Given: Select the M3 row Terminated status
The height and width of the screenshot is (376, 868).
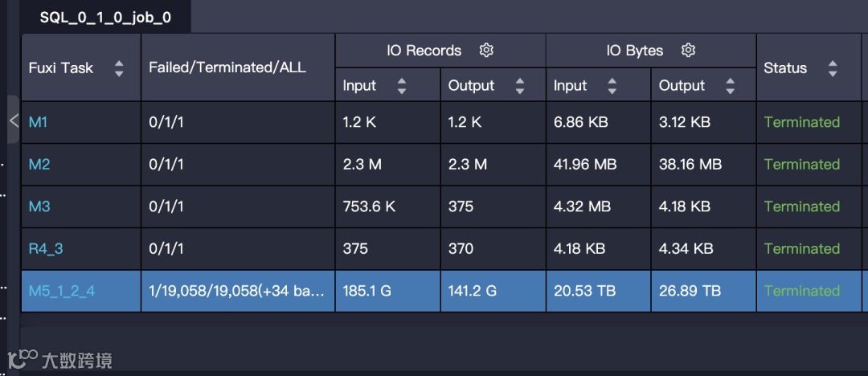Looking at the screenshot, I should (x=801, y=206).
